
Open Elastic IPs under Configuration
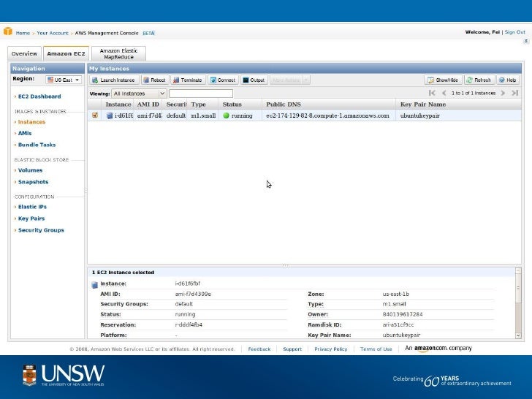click(x=32, y=207)
